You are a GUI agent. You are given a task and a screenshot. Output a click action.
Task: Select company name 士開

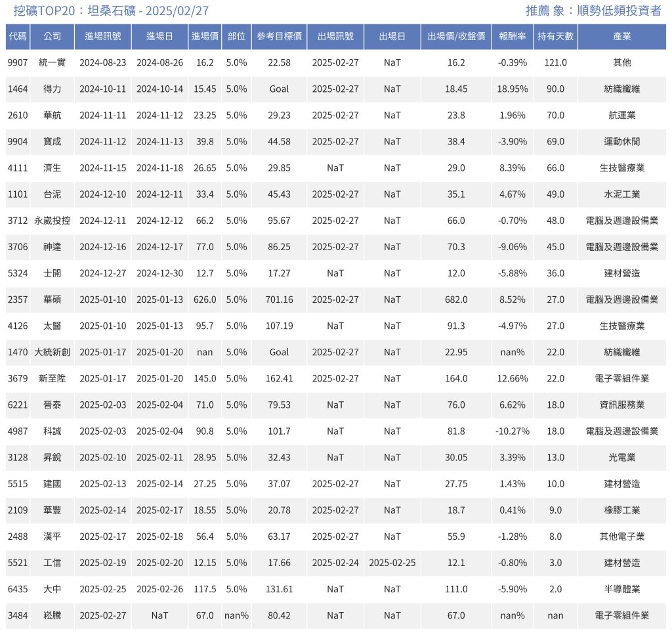tap(52, 273)
